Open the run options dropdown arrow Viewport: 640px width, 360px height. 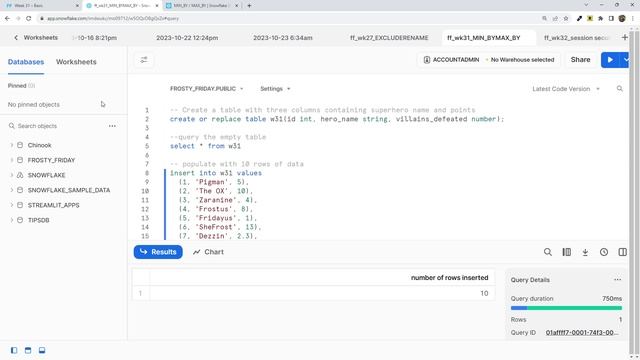point(626,60)
